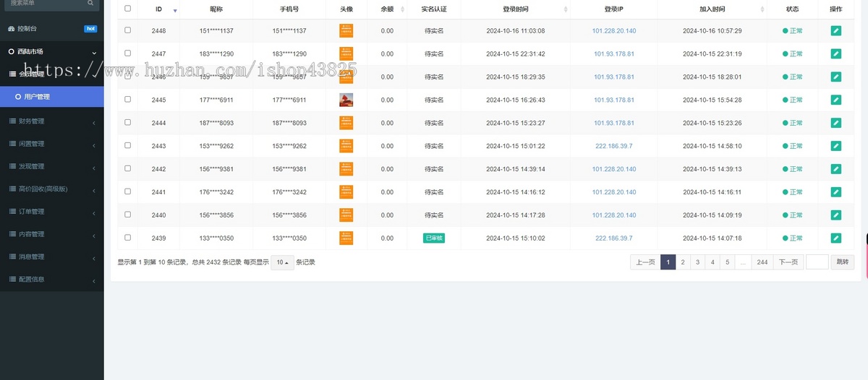Image resolution: width=868 pixels, height=380 pixels.
Task: Check the box for user 2447
Action: click(128, 53)
